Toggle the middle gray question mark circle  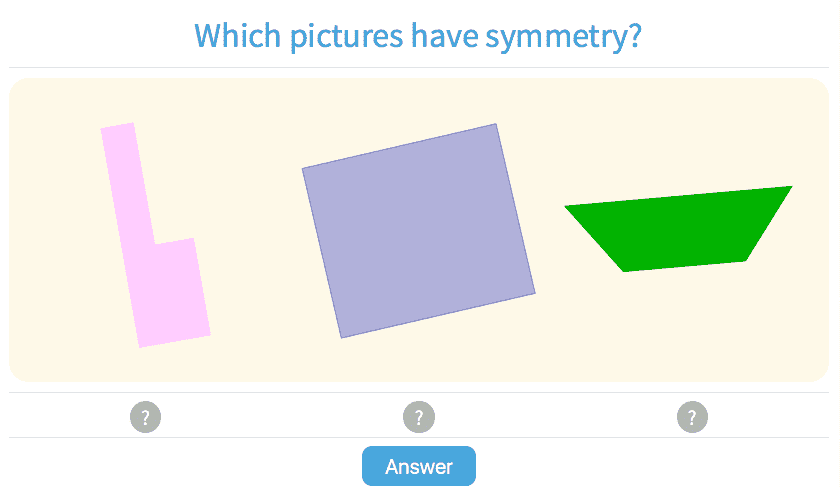pyautogui.click(x=419, y=417)
